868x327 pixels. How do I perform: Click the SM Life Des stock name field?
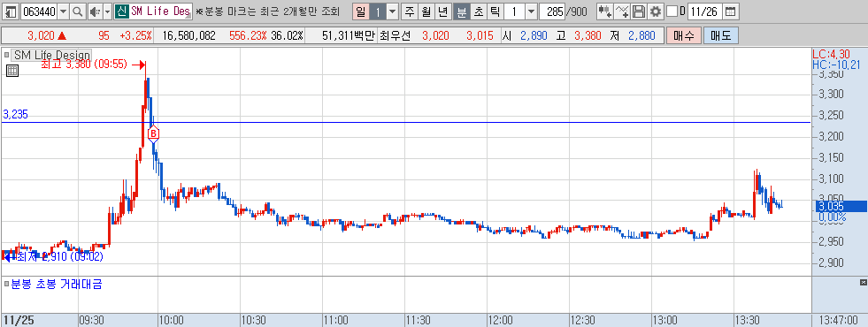pyautogui.click(x=160, y=11)
